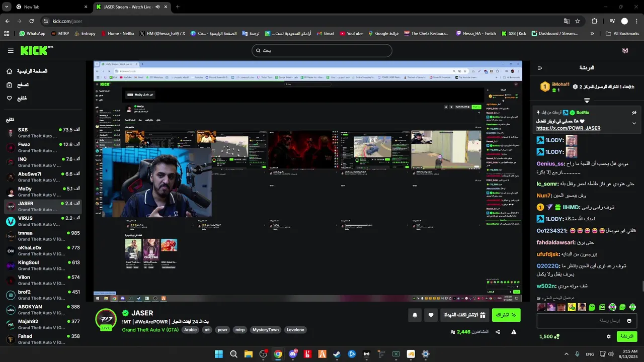Follow JASER with the heart button

(431, 315)
